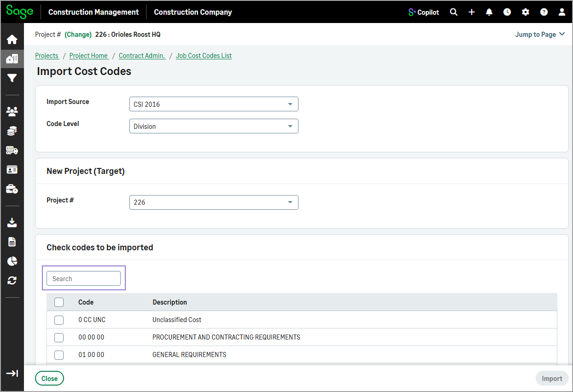Check the 01 00 00 General Requirements row
The width and height of the screenshot is (573, 392).
click(59, 355)
